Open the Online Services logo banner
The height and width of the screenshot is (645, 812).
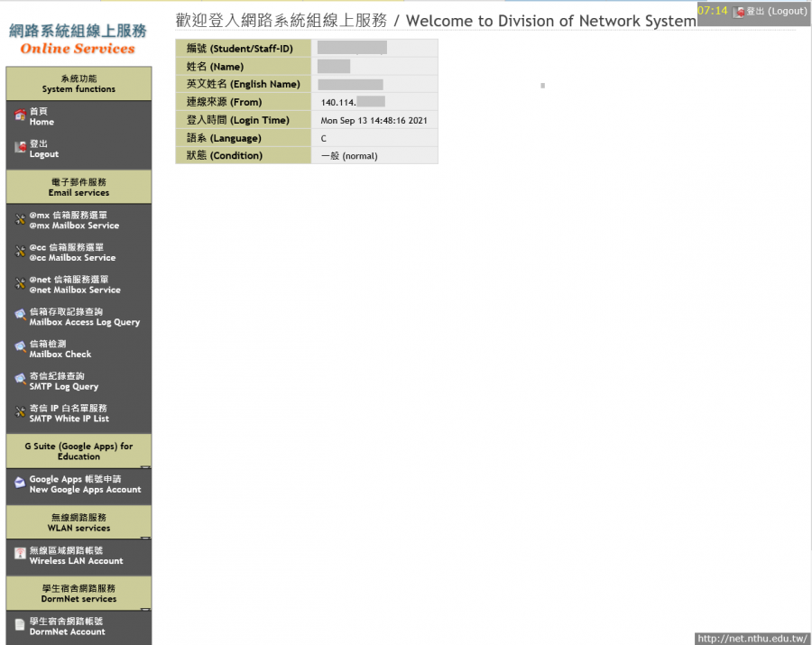tap(78, 39)
